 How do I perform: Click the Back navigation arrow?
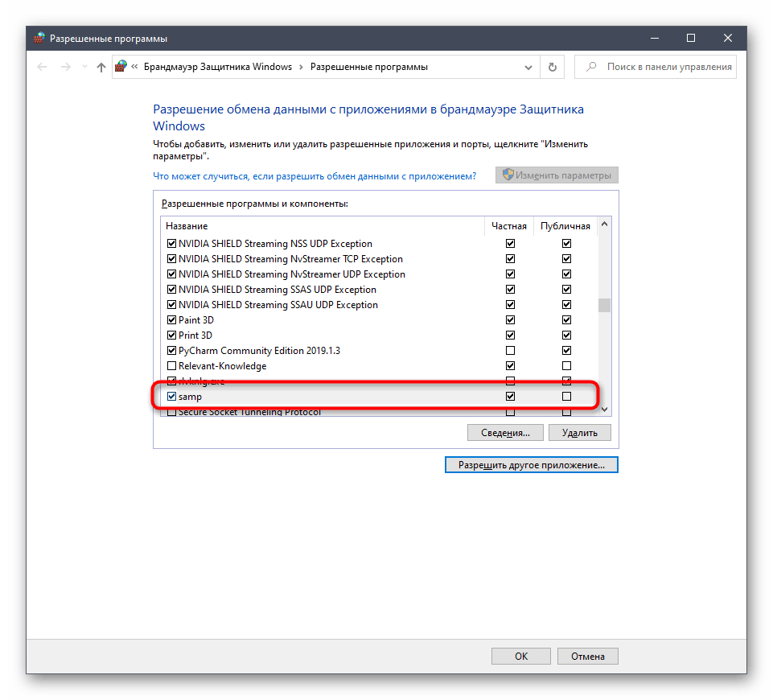pyautogui.click(x=43, y=68)
